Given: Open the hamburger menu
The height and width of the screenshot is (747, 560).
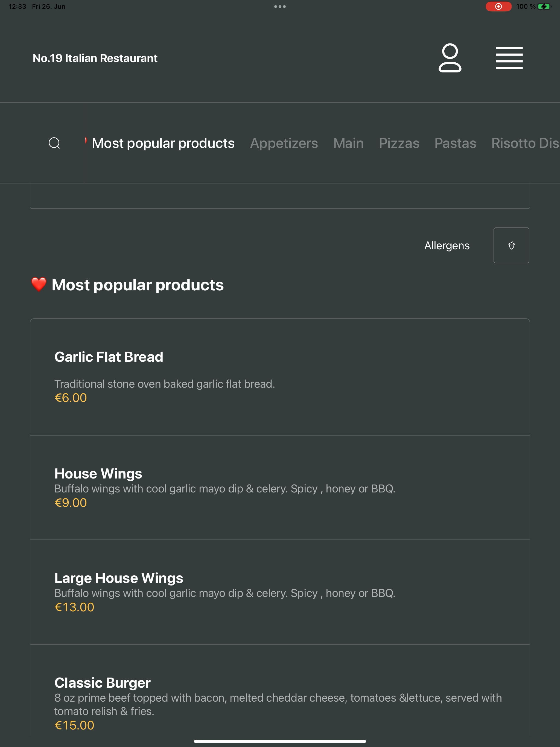Looking at the screenshot, I should pyautogui.click(x=509, y=58).
